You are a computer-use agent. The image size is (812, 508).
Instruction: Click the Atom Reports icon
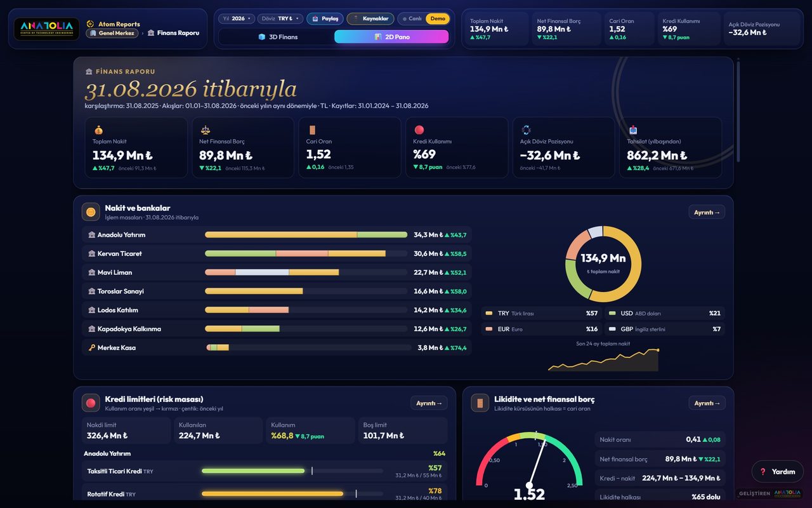click(x=91, y=24)
